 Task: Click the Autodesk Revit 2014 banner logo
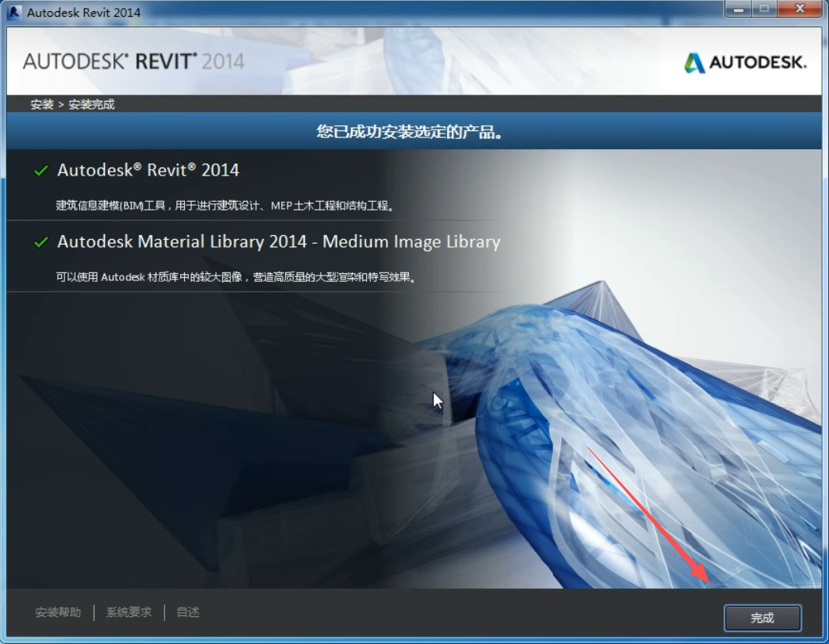coord(133,62)
